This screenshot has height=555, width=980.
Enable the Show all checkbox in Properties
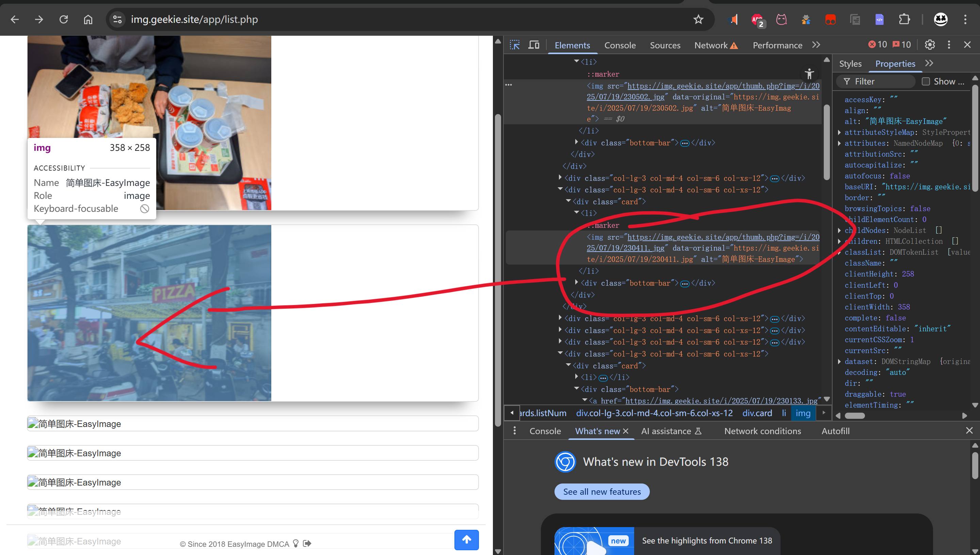click(926, 82)
